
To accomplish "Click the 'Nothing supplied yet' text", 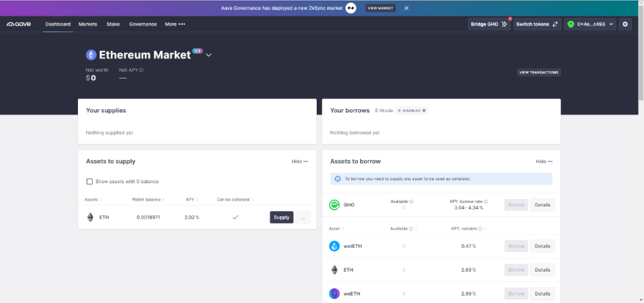I will 109,132.
